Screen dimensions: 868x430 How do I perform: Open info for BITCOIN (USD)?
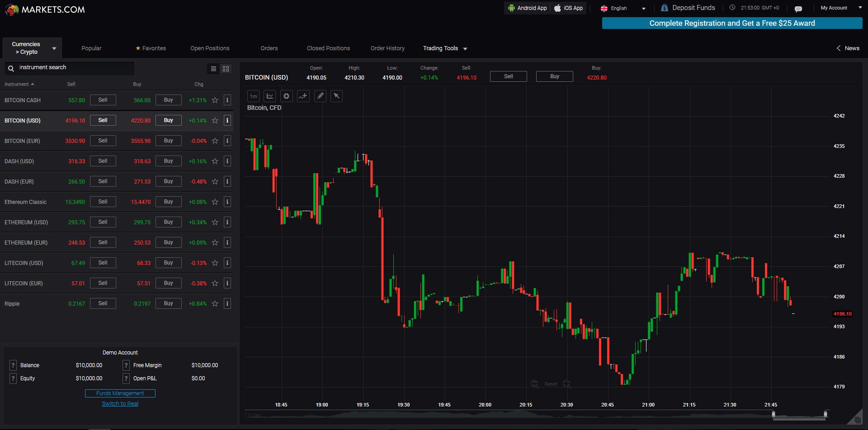[x=227, y=120]
